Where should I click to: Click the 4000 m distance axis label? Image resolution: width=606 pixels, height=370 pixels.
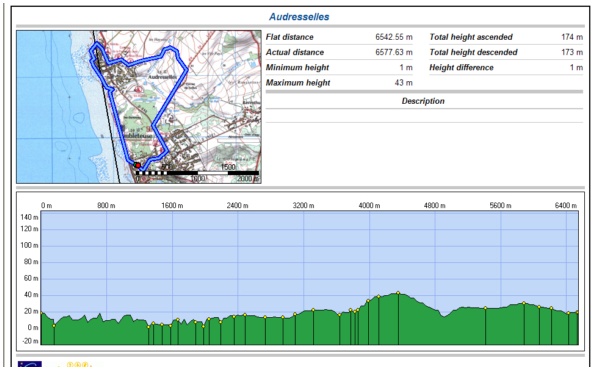click(x=369, y=205)
